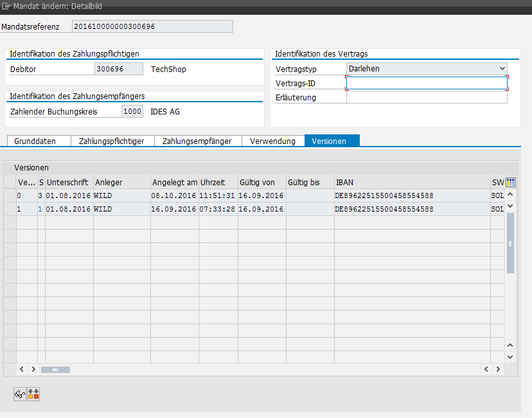Click the right arrow beside the scroll-left arrow
532x418 pixels.
click(x=33, y=370)
